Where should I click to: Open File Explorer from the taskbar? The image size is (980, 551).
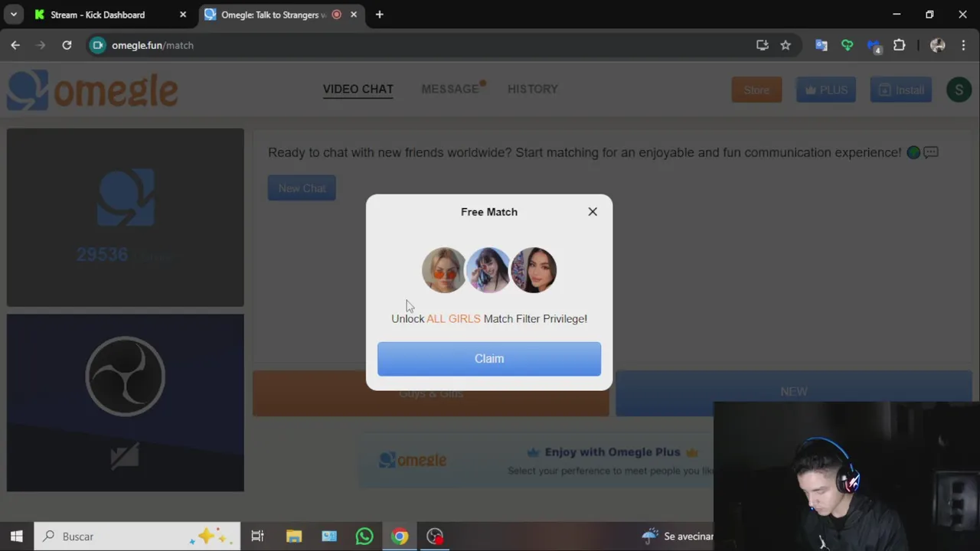pyautogui.click(x=294, y=536)
